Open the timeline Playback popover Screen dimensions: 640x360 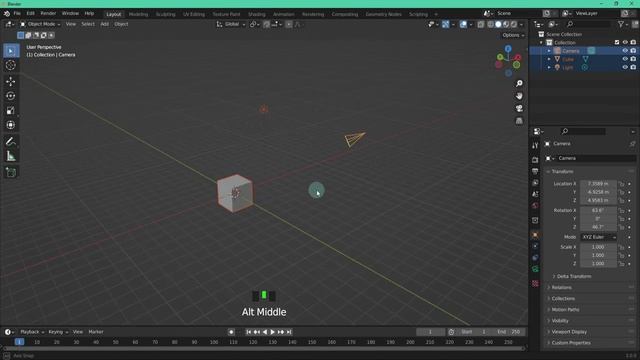tap(32, 332)
